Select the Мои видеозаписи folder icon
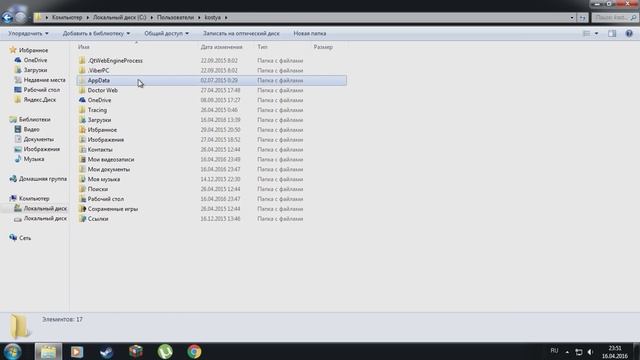This screenshot has width=640, height=360. click(x=82, y=159)
